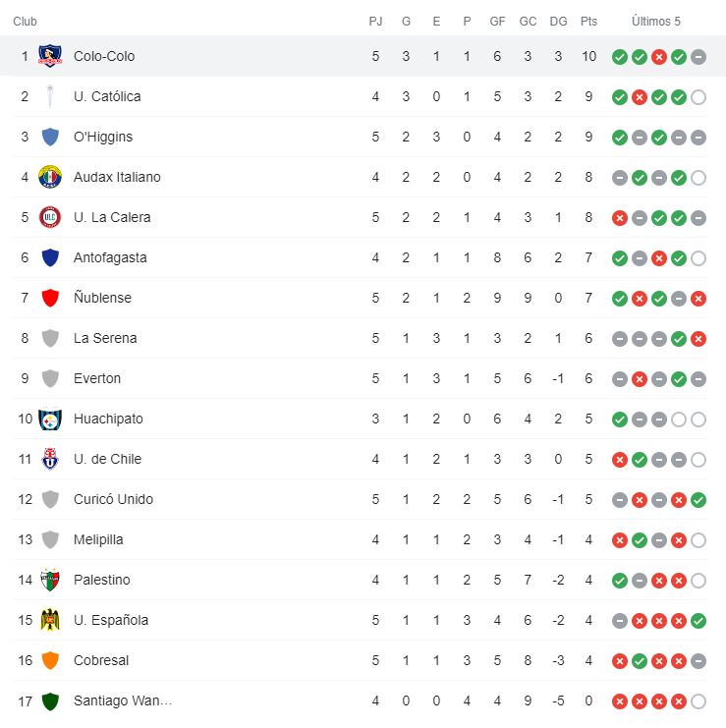This screenshot has height=728, width=726.
Task: Click the U. La Calera ULC crest
Action: (50, 217)
